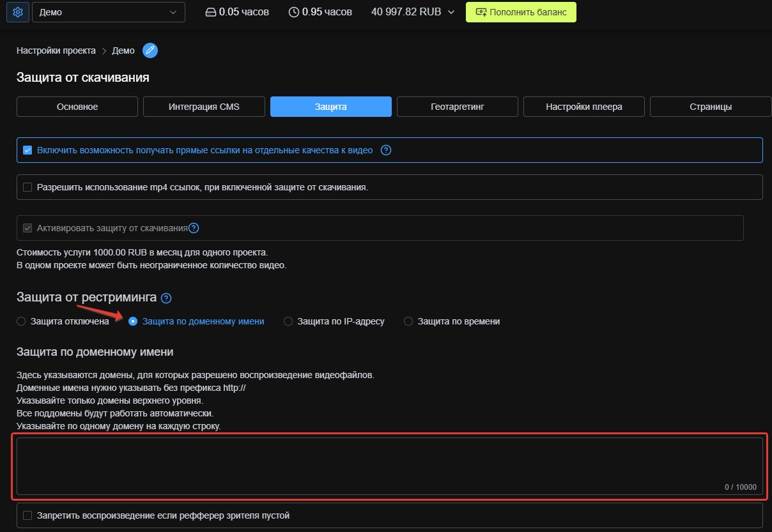Screen dimensions: 772x532
Task: Select the Защита по доменному имени radio button
Action: pyautogui.click(x=133, y=321)
